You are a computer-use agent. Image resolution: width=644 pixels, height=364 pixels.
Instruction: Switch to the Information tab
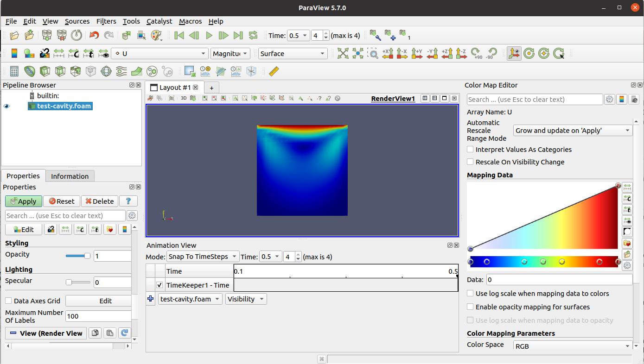pyautogui.click(x=70, y=176)
